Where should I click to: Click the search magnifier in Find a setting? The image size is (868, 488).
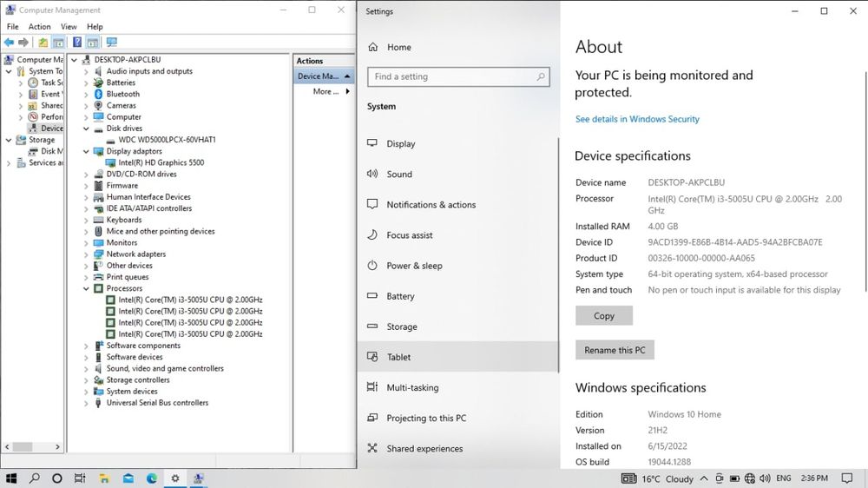point(540,76)
